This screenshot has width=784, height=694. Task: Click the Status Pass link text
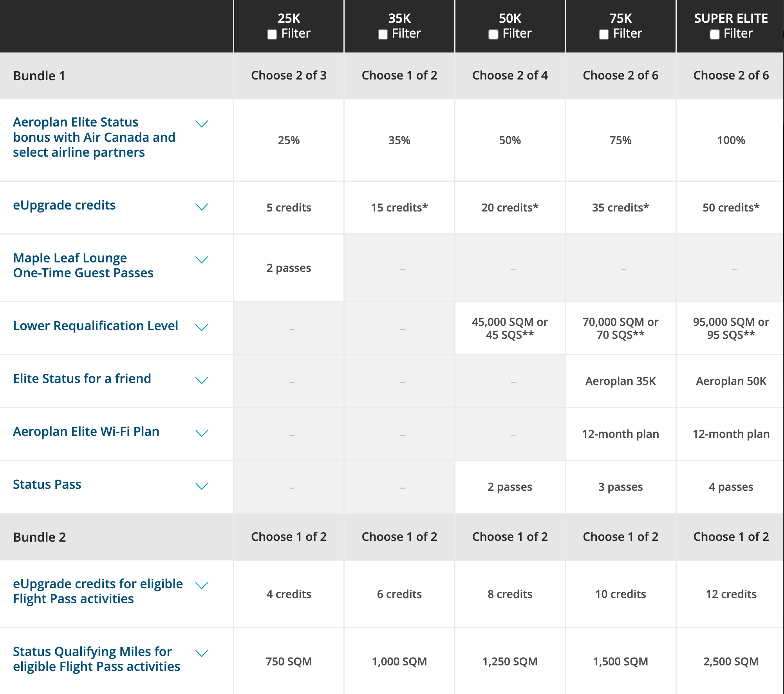[47, 484]
